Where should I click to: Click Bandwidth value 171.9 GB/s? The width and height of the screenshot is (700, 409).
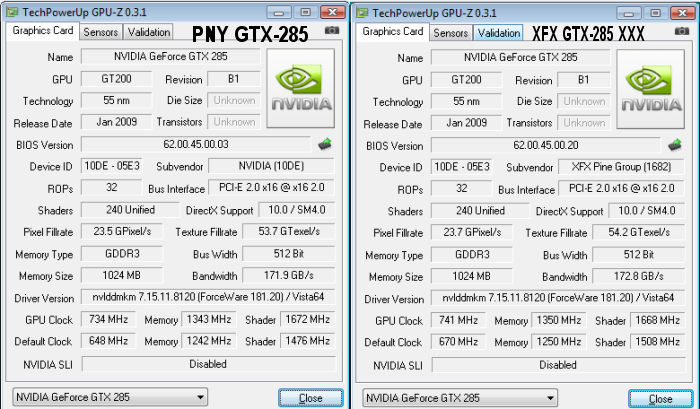[x=289, y=275]
